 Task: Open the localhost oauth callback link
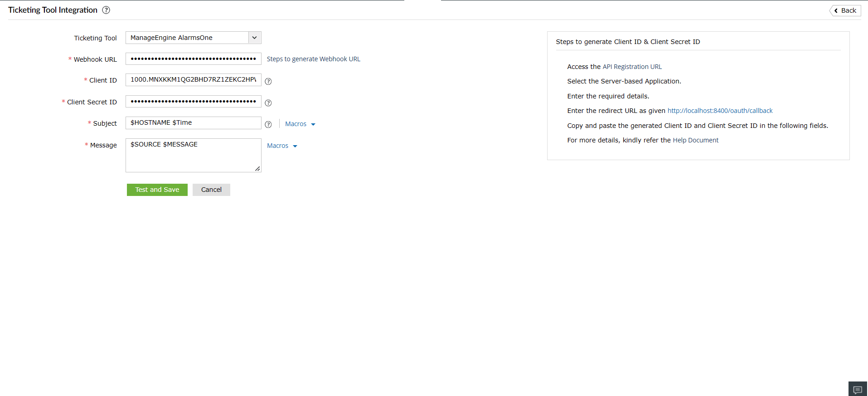(720, 111)
